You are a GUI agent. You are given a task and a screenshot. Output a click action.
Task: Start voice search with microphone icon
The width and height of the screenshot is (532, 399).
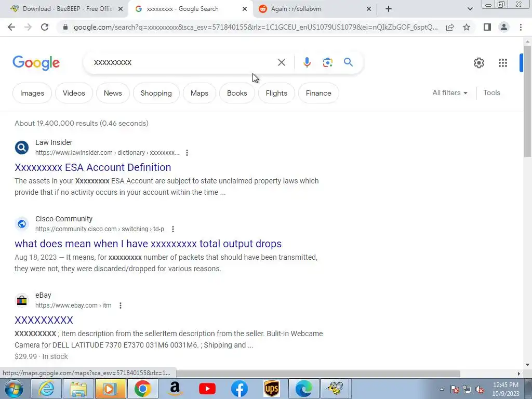pyautogui.click(x=307, y=62)
